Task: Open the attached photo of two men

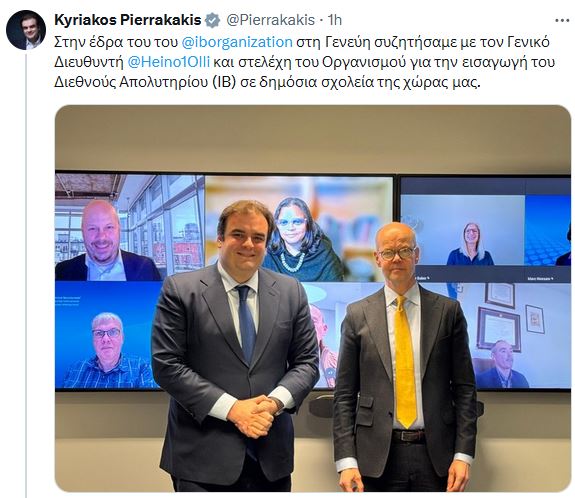Action: [313, 298]
